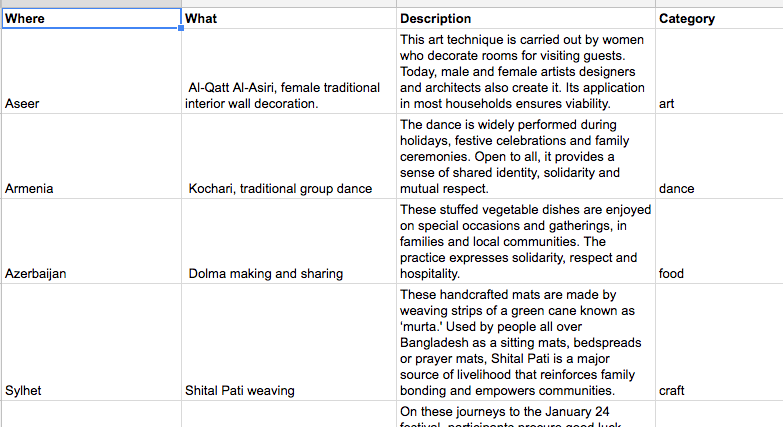Screen dimensions: 783x427
Task: Select the 'art' category cell
Action: [x=718, y=72]
